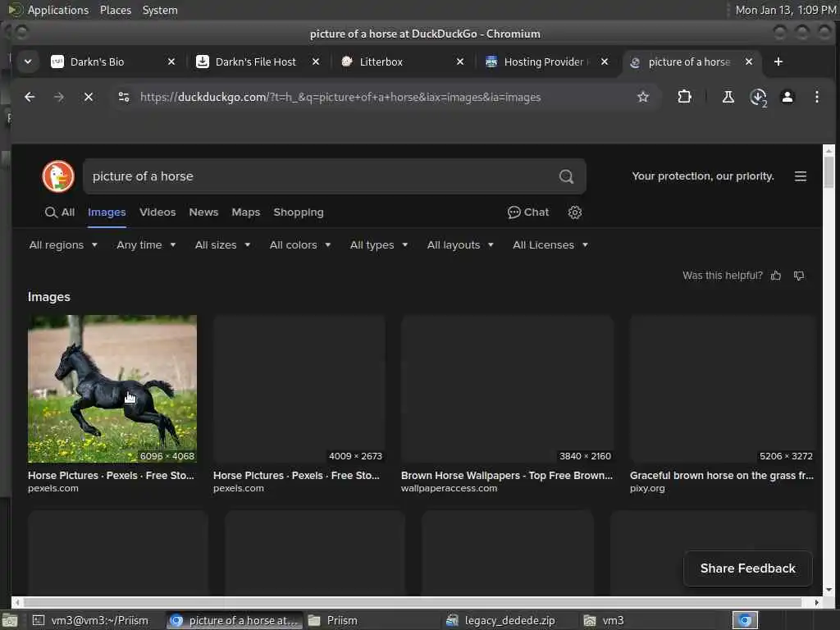Viewport: 840px width, 630px height.
Task: Open the Chat link
Action: 528,212
